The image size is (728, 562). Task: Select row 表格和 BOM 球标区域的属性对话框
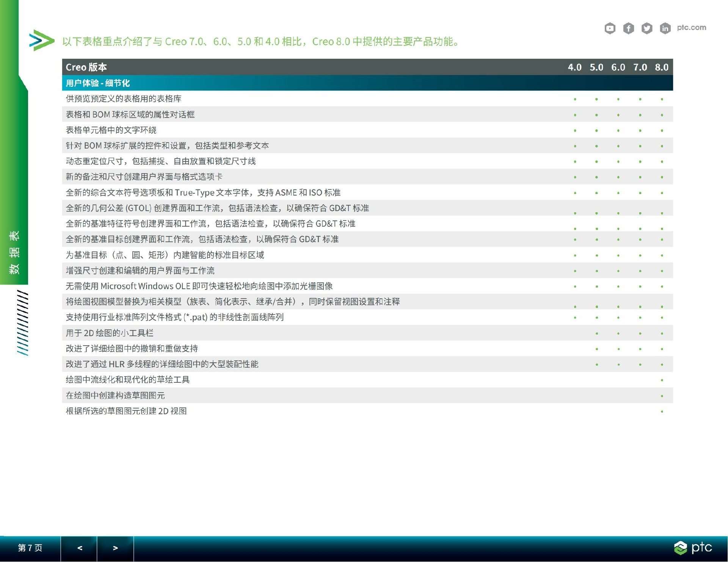[x=367, y=114]
